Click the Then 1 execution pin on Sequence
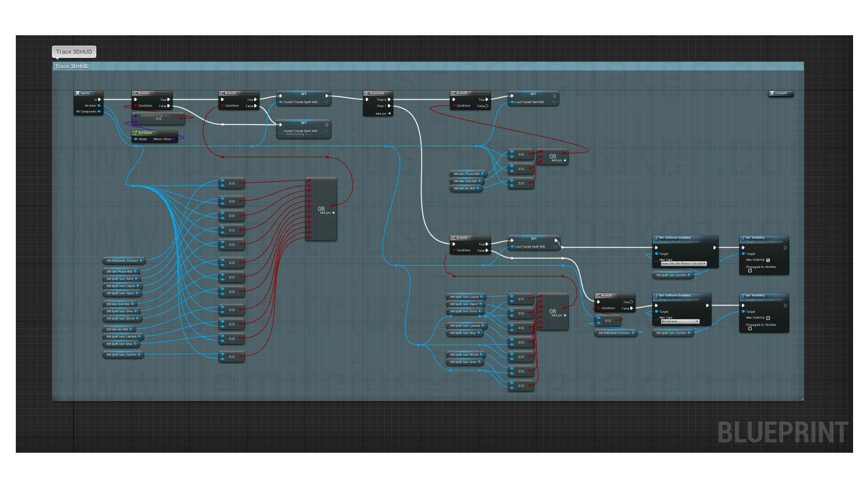 click(x=389, y=106)
